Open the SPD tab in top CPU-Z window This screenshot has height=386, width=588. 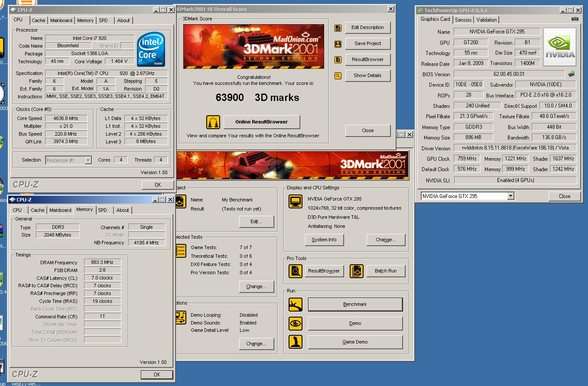click(103, 20)
